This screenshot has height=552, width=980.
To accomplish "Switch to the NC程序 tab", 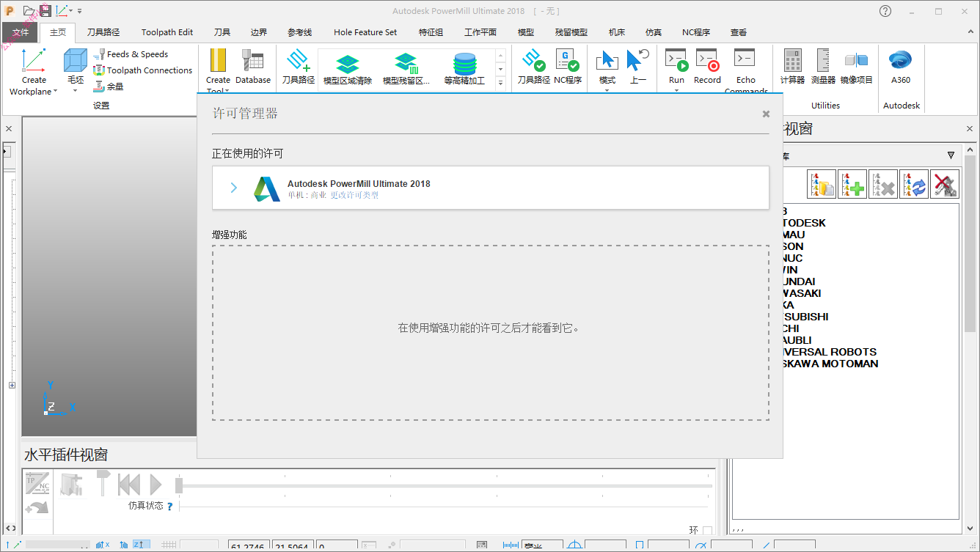I will [696, 32].
